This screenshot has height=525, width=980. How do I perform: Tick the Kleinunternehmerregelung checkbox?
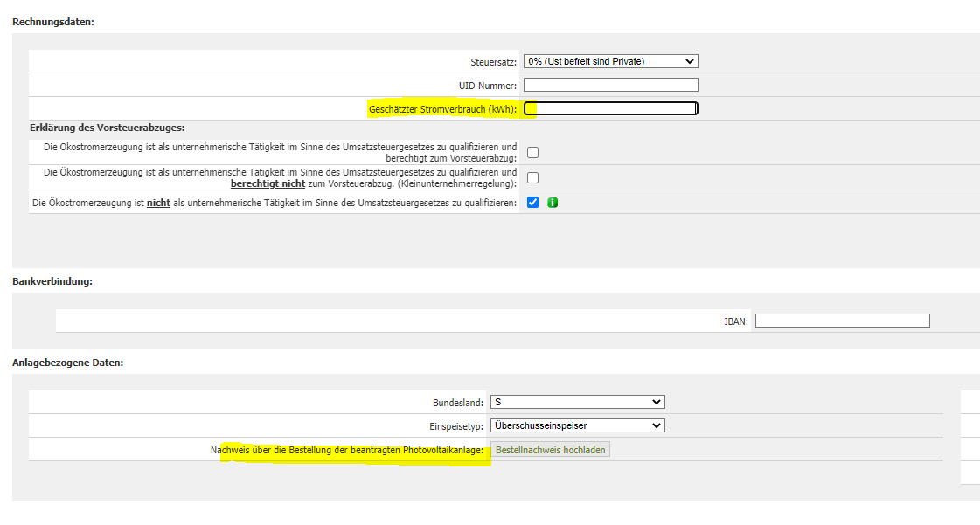[x=532, y=178]
